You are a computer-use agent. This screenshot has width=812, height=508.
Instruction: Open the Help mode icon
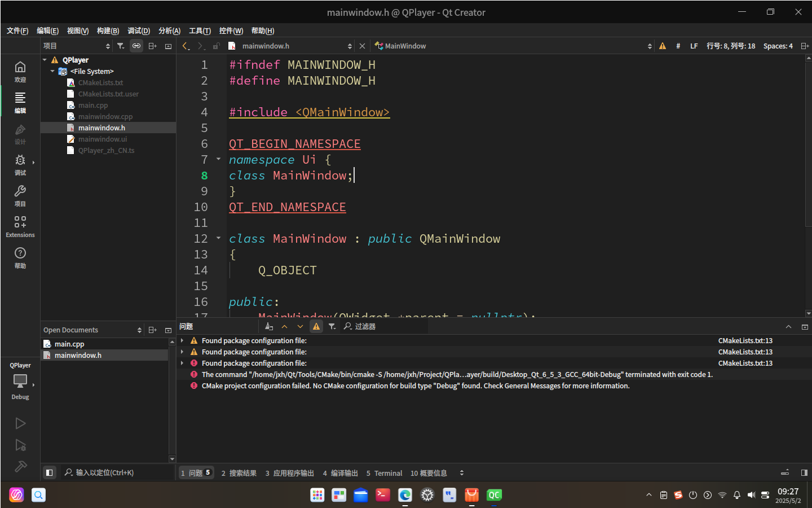pyautogui.click(x=20, y=257)
